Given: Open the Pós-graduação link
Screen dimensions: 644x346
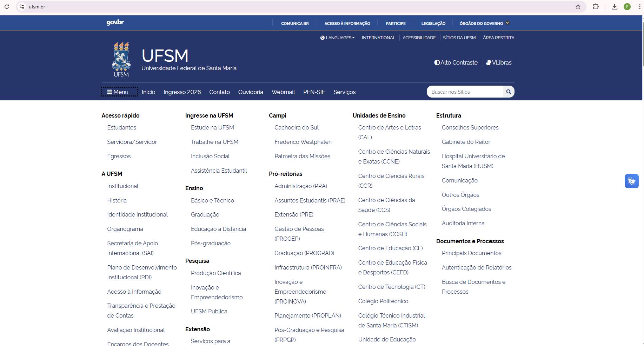Looking at the screenshot, I should [x=211, y=243].
